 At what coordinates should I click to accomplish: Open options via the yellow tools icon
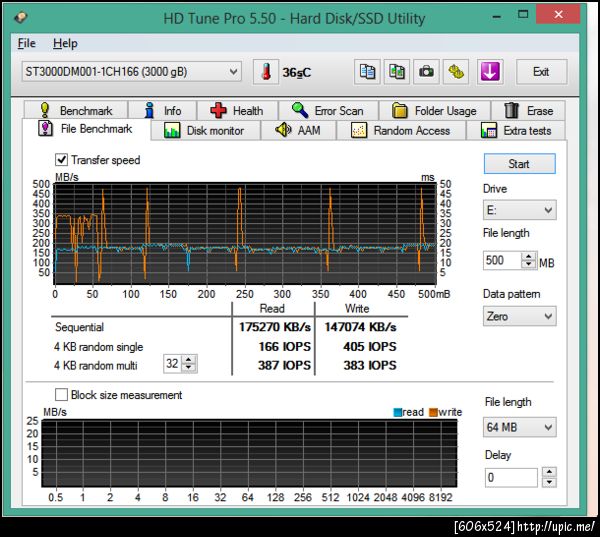pyautogui.click(x=456, y=72)
